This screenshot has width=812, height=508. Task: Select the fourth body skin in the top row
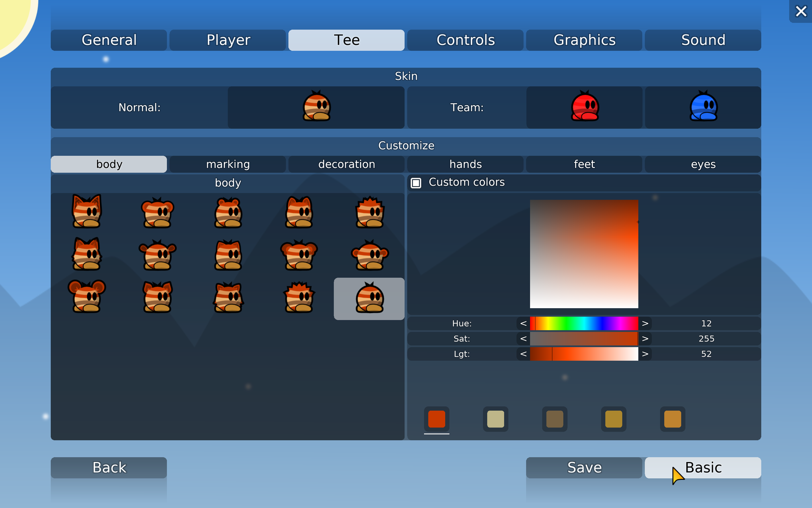coord(299,212)
